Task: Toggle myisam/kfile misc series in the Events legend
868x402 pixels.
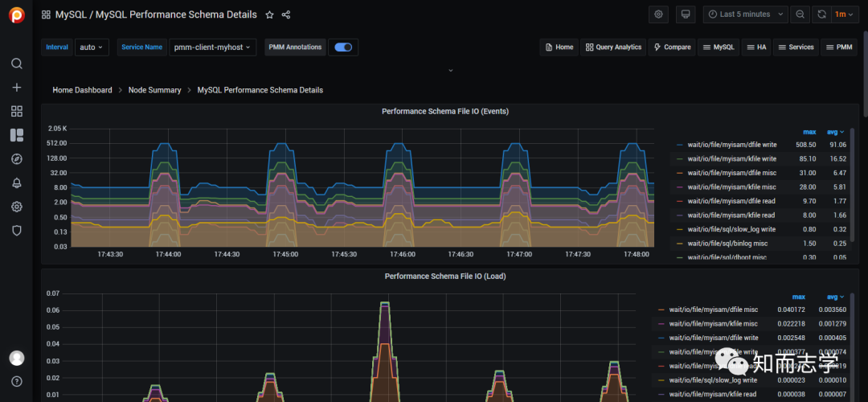Action: pos(732,187)
